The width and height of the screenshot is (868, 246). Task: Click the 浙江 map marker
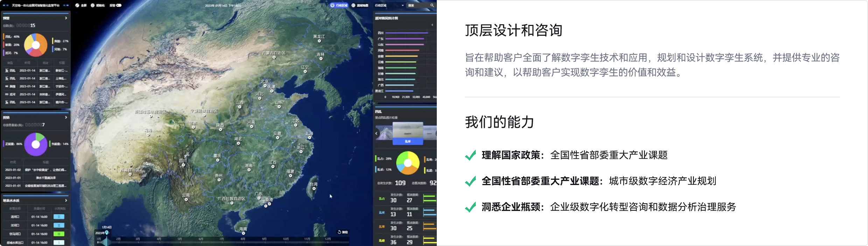click(301, 151)
